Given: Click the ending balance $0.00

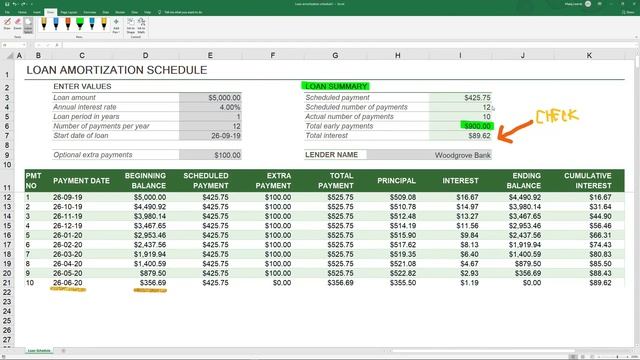Looking at the screenshot, I should point(532,283).
